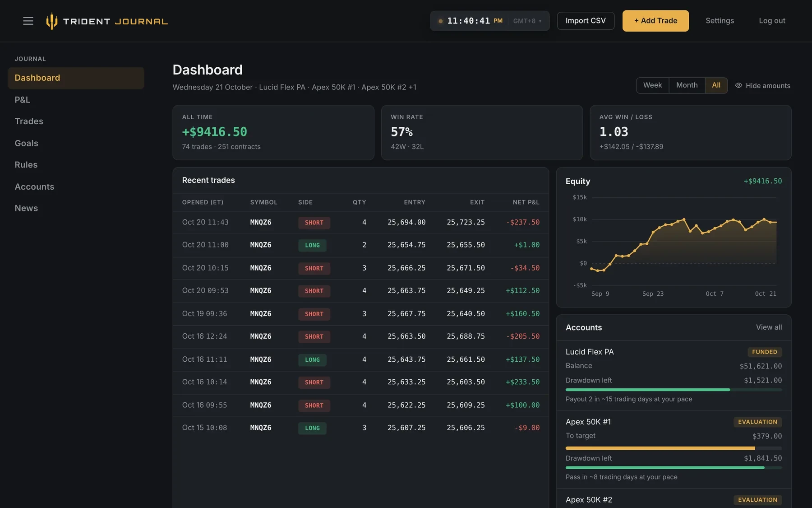Click the +$9416.50 value in Equity header

coord(763,181)
